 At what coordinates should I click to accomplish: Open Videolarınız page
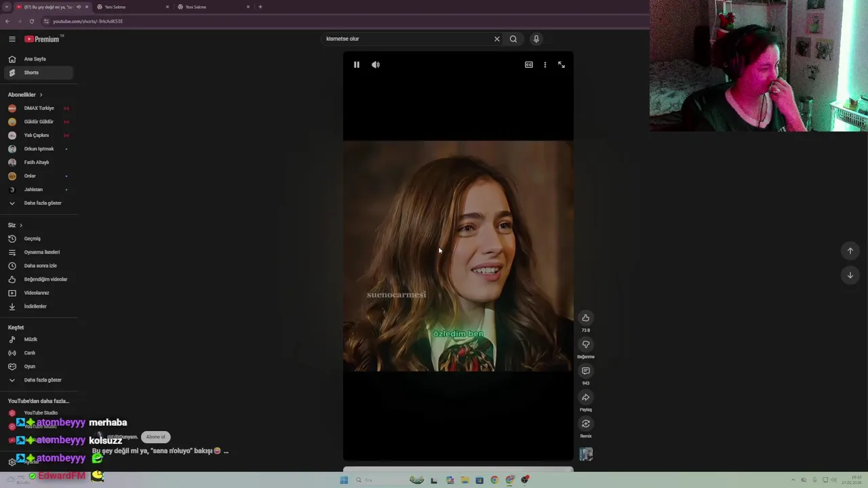point(39,293)
